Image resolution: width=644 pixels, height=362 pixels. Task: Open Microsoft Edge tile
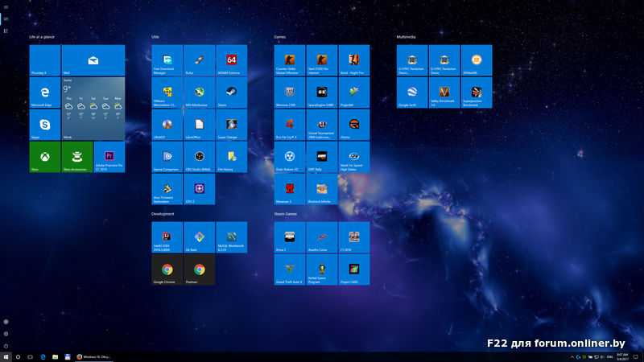(x=45, y=93)
